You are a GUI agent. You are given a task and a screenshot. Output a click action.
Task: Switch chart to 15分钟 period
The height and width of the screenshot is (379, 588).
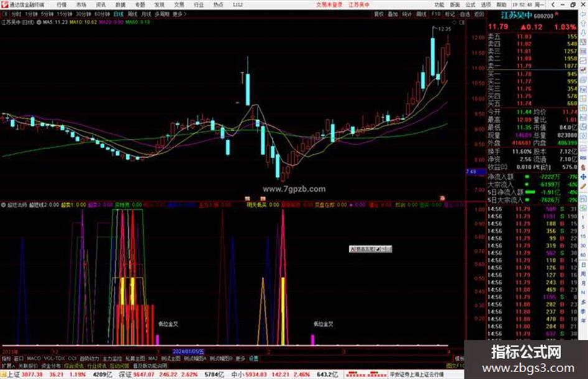(65, 14)
